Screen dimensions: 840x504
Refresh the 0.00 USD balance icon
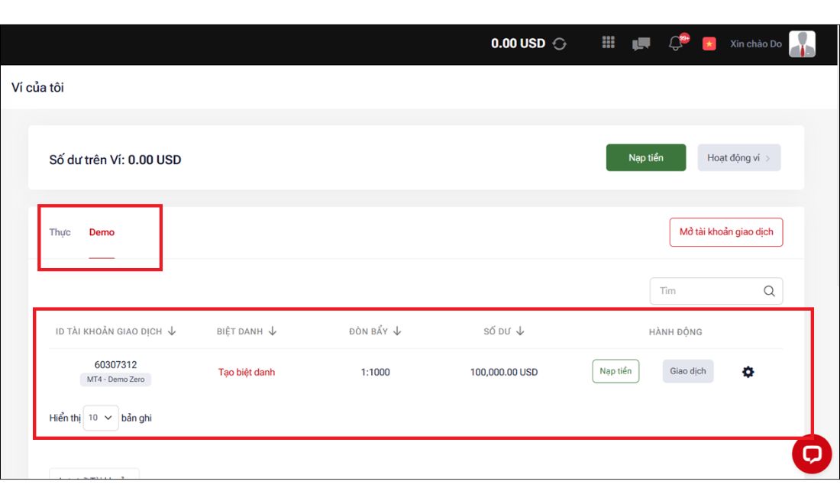[x=559, y=44]
